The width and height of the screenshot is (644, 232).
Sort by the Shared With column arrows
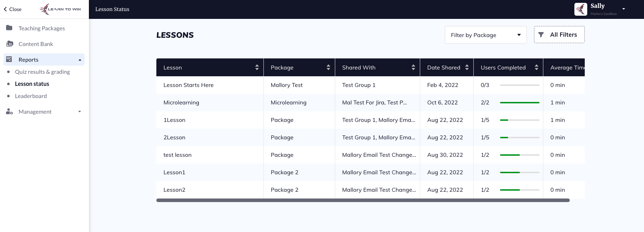[413, 67]
